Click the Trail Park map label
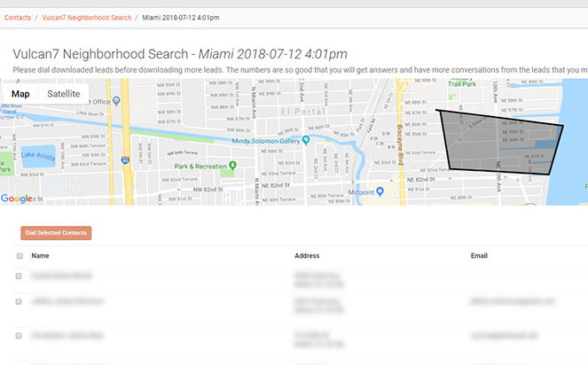The width and height of the screenshot is (588, 365). 462,84
